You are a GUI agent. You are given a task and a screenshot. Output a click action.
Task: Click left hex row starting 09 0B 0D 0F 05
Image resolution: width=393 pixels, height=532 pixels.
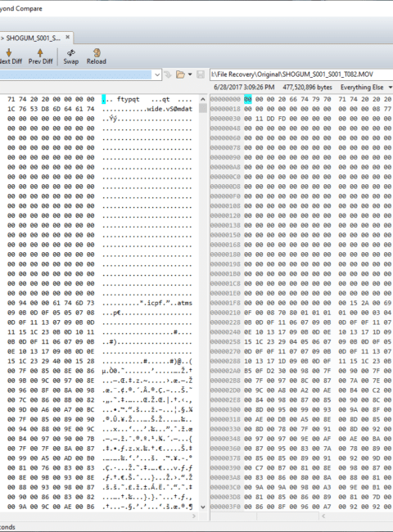(51, 313)
